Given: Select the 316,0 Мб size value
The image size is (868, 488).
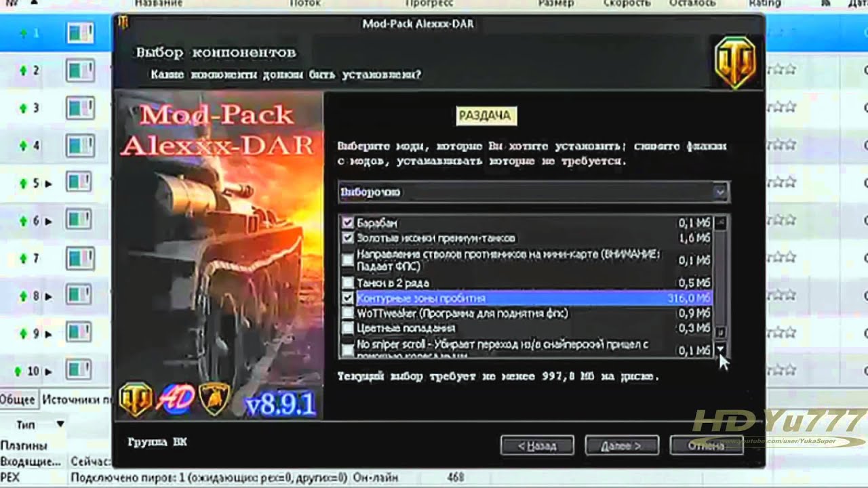Looking at the screenshot, I should (x=688, y=298).
